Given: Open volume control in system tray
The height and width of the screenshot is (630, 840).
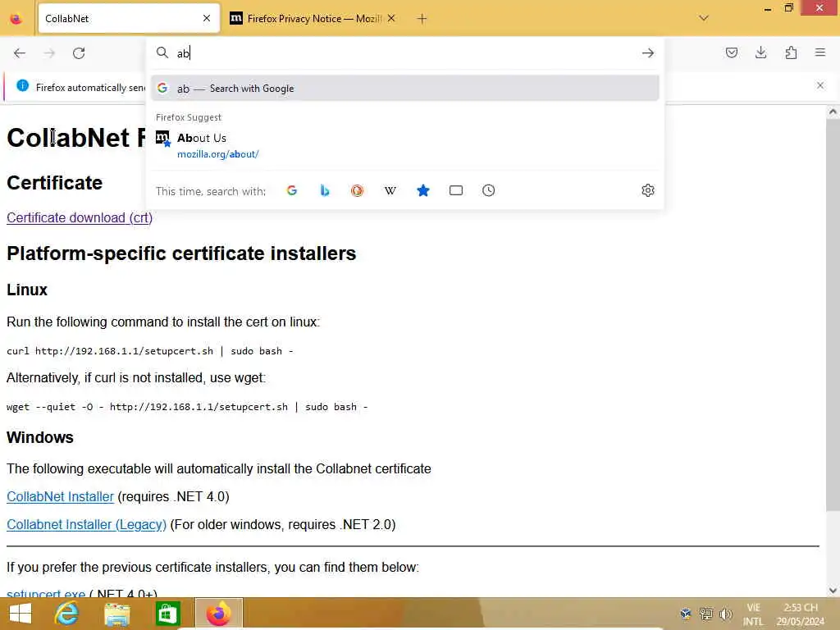Looking at the screenshot, I should tap(726, 614).
